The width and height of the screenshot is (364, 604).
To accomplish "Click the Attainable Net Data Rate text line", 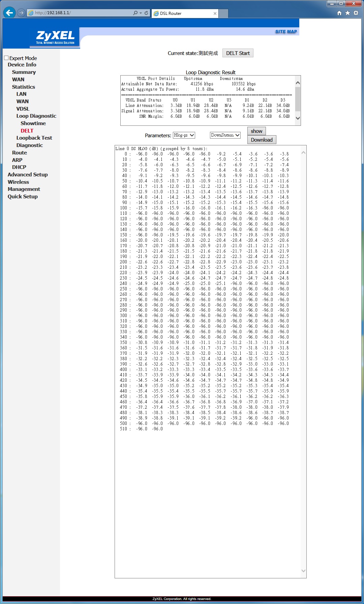I will [188, 84].
